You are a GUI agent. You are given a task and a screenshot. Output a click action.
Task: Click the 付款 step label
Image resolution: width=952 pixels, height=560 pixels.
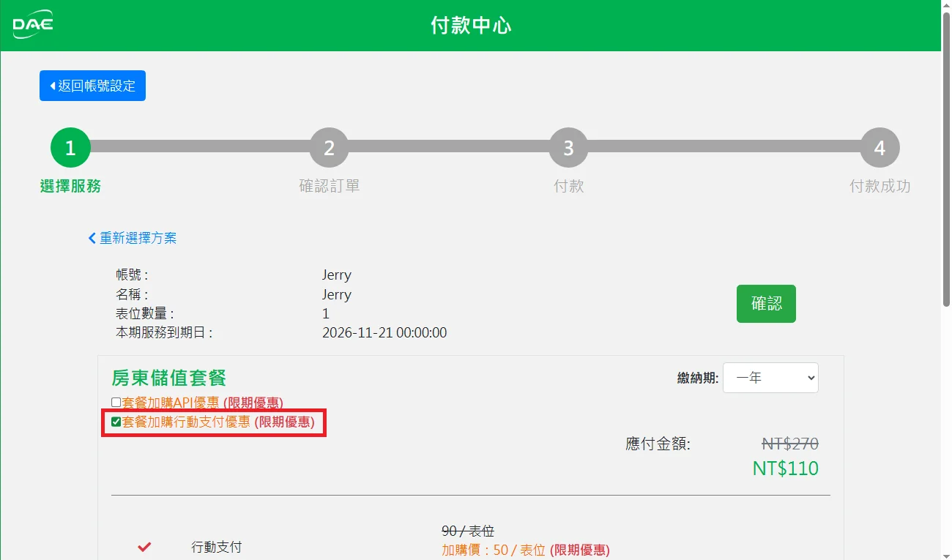coord(568,186)
